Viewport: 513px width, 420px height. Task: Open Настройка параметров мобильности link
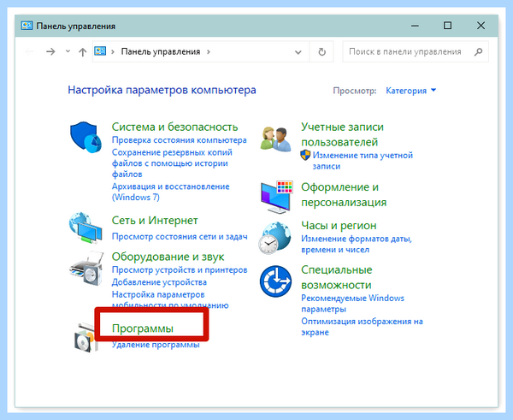tap(170, 299)
